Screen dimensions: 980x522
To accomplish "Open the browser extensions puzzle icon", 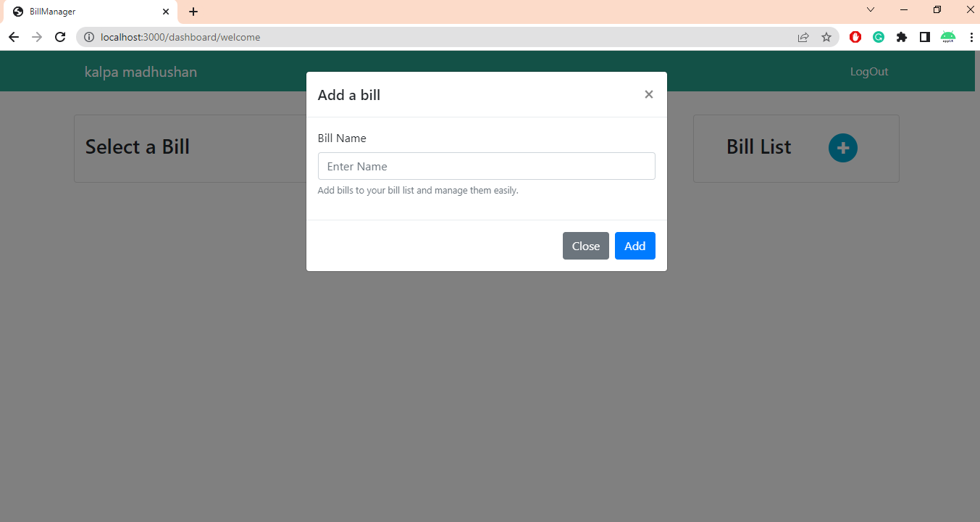I will pos(901,36).
